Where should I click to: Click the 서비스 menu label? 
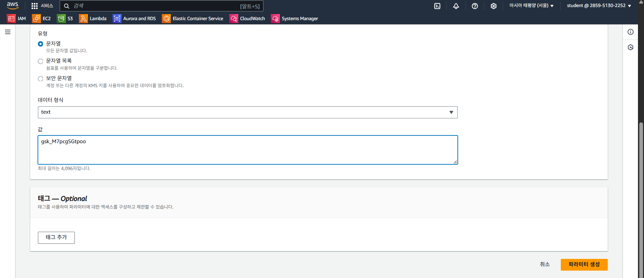47,6
